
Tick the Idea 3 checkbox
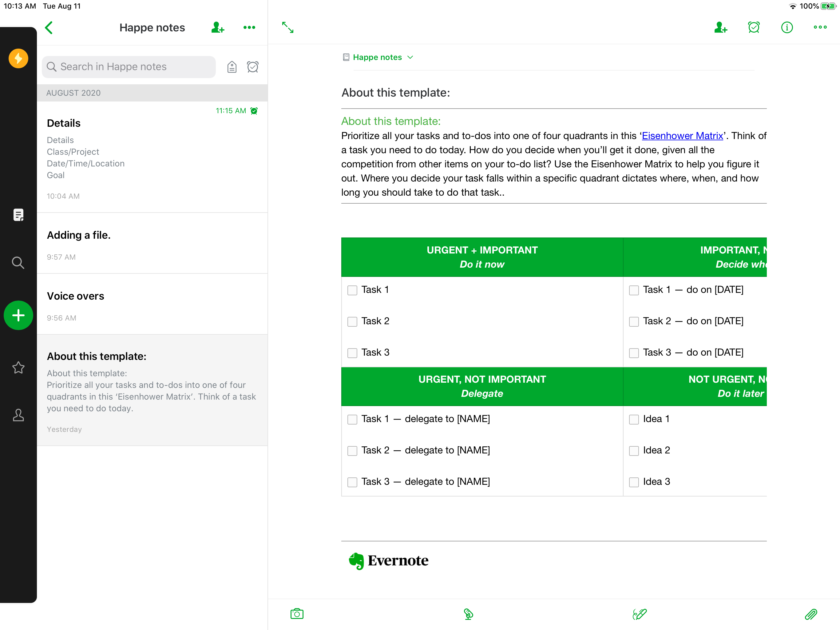coord(634,482)
